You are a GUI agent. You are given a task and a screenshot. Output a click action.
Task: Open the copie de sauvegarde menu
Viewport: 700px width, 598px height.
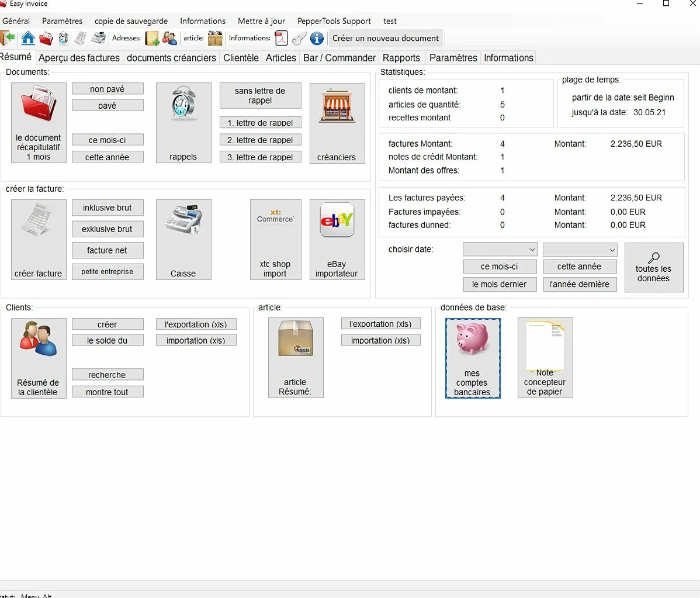131,21
